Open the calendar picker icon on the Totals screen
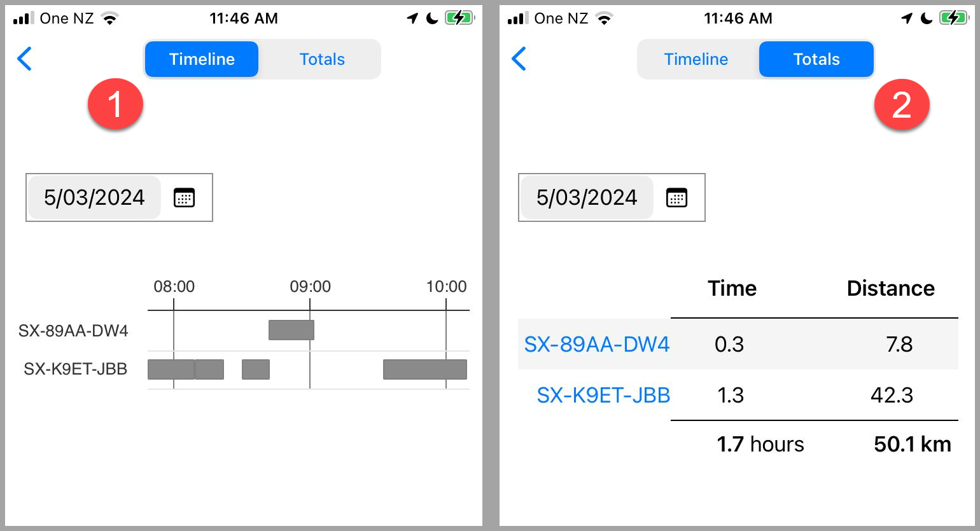 pos(676,198)
